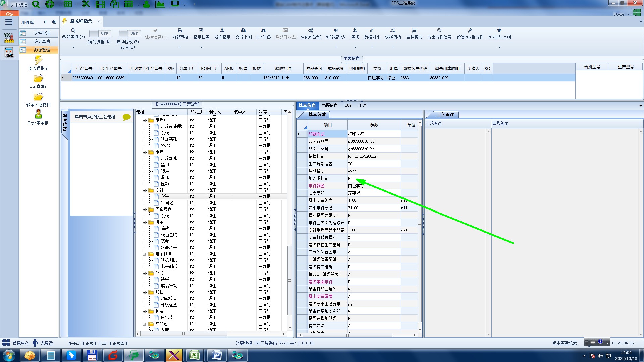Select the 工艺备注 tab

click(445, 114)
